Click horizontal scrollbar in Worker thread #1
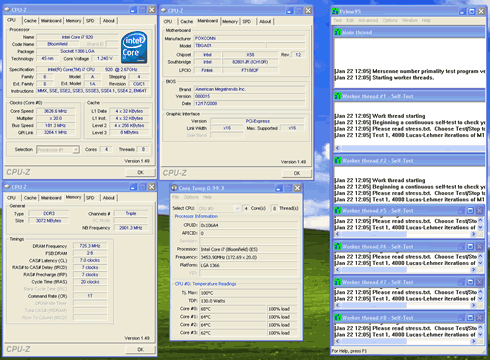 412,148
